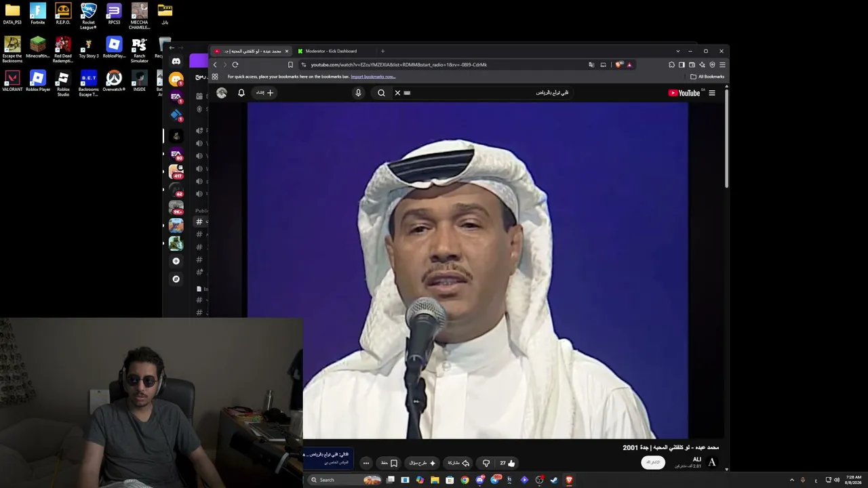This screenshot has width=868, height=488.
Task: Save the video to a playlist
Action: (x=389, y=463)
